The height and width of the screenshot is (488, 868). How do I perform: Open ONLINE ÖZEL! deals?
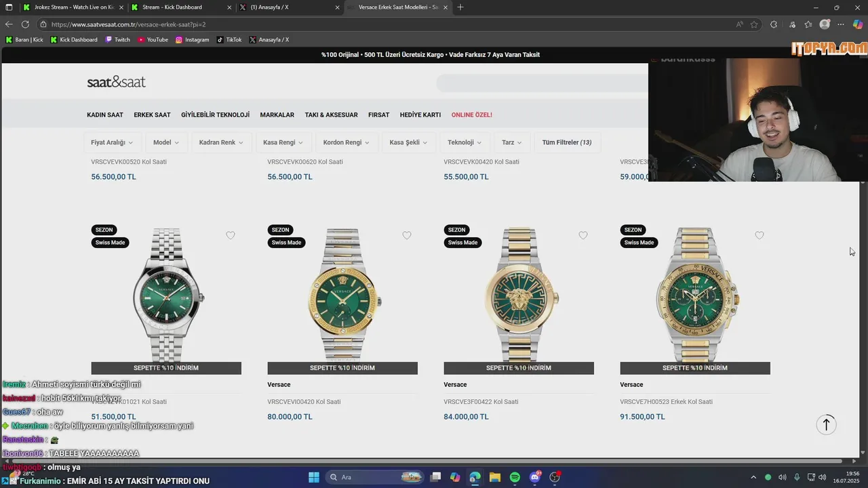(x=472, y=115)
